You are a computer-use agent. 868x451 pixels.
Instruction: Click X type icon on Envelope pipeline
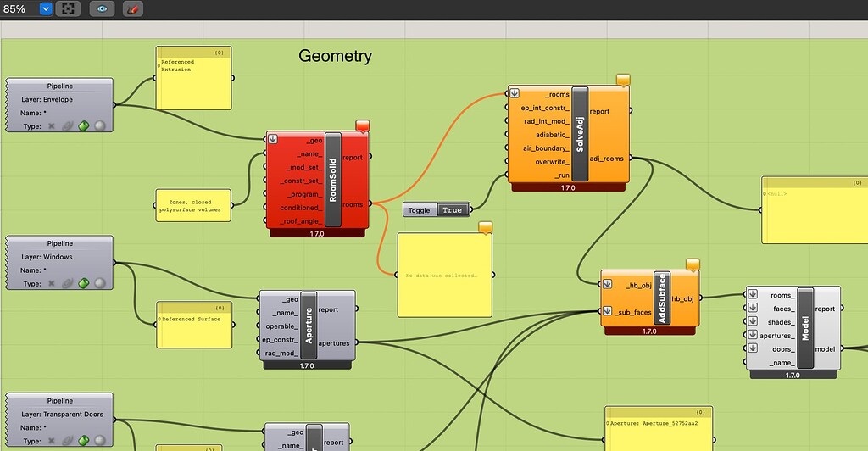coord(52,126)
